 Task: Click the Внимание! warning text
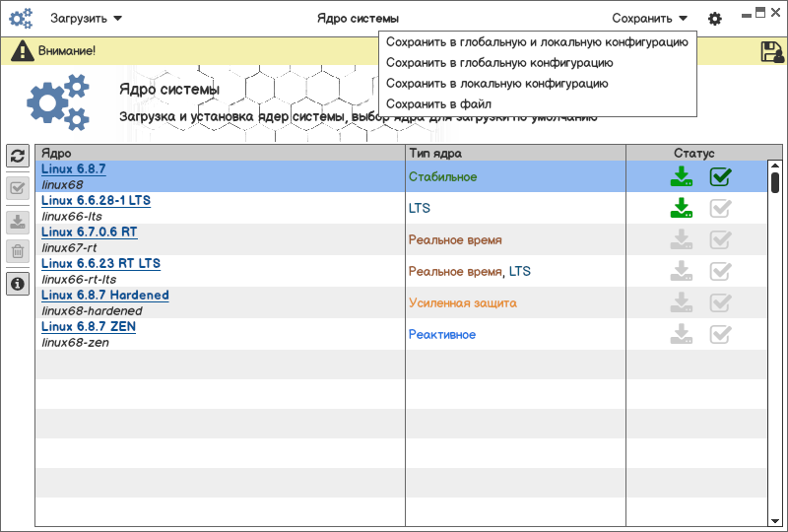[67, 51]
